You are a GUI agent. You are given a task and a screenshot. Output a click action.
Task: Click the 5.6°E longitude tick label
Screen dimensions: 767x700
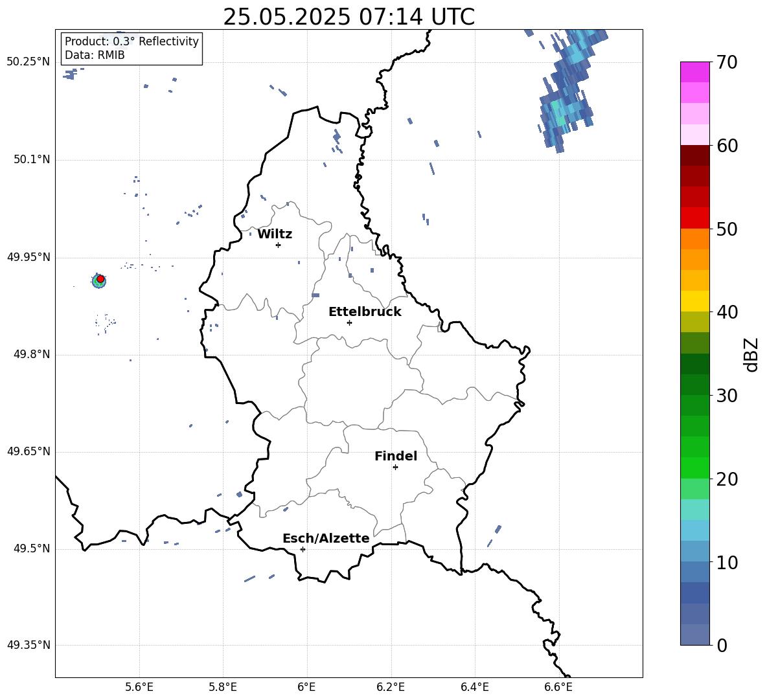139,687
